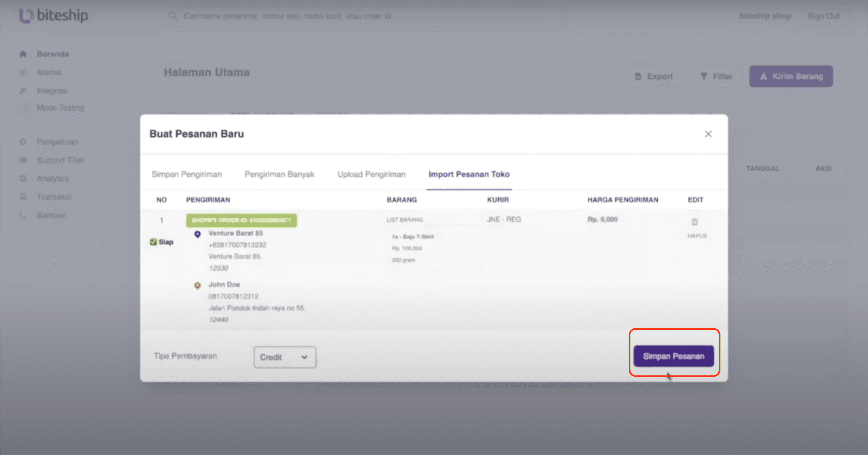This screenshot has width=868, height=455.
Task: Click the Jalan Pondok Indah address
Action: click(x=257, y=308)
